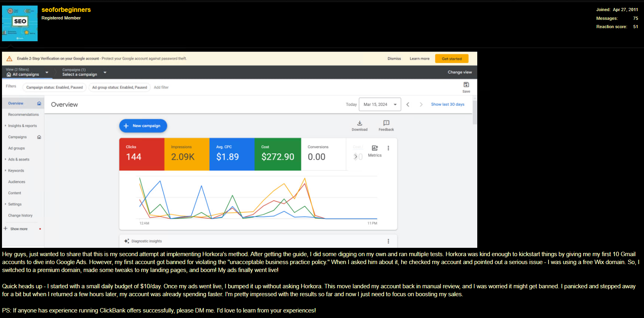The height and width of the screenshot is (318, 644).
Task: Click the Save filter icon
Action: pyautogui.click(x=466, y=85)
